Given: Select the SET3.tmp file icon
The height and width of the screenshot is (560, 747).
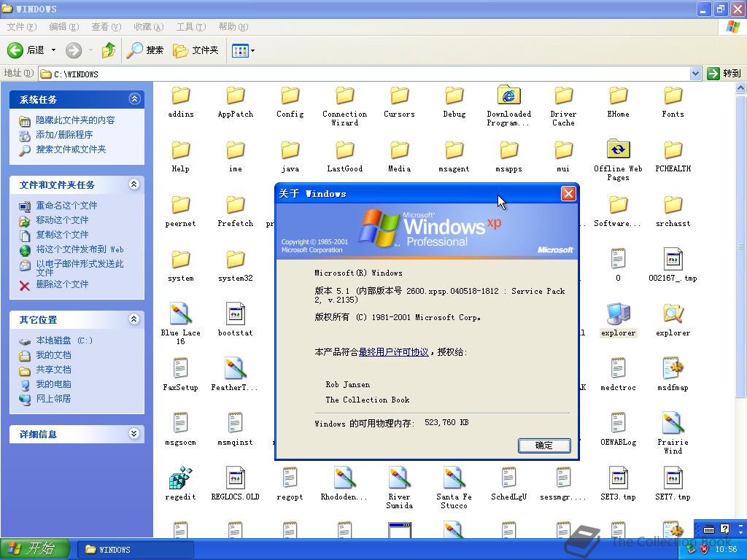Looking at the screenshot, I should tap(618, 478).
